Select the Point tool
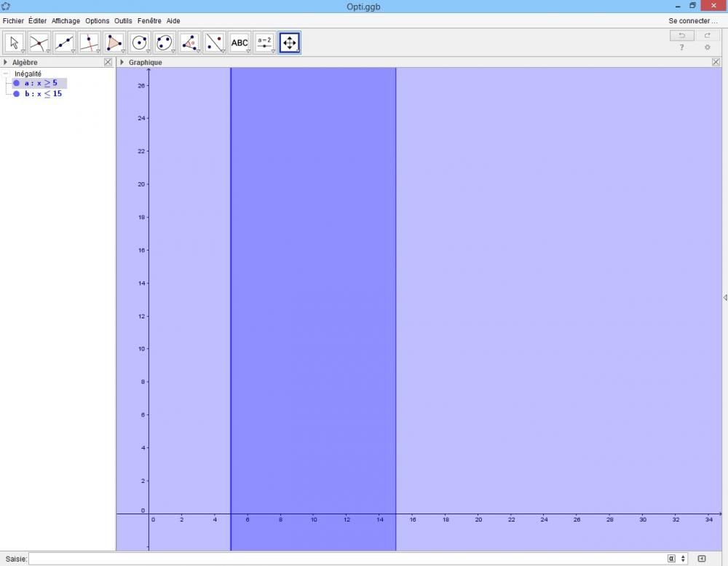 (x=39, y=43)
